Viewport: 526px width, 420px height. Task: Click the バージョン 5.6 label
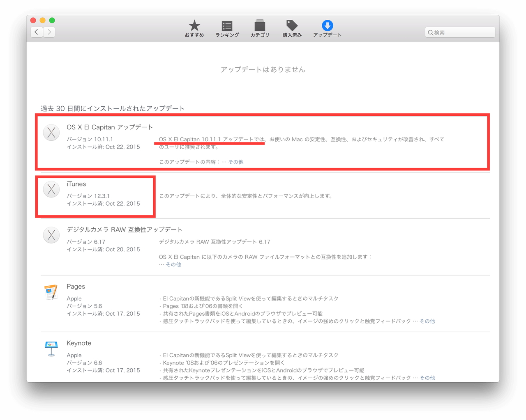tap(84, 306)
